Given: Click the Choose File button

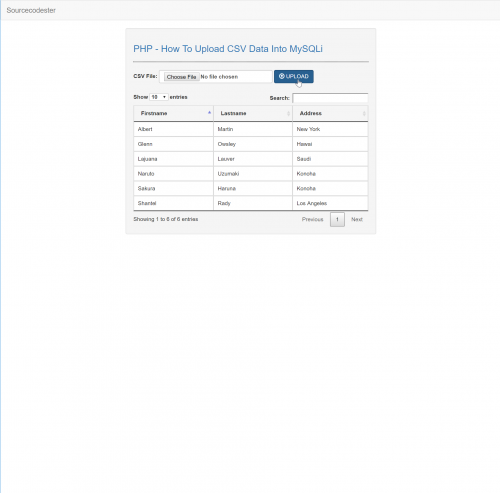Looking at the screenshot, I should (x=181, y=77).
